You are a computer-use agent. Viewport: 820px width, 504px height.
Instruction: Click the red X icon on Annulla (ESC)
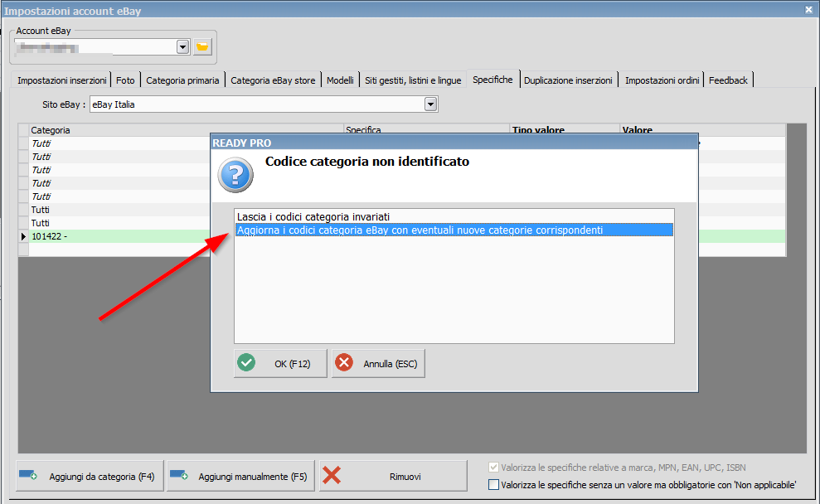point(344,363)
